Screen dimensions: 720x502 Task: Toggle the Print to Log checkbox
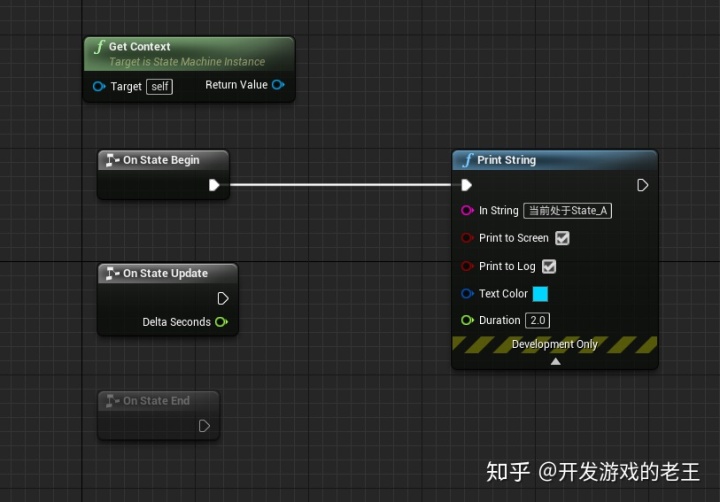(x=549, y=266)
